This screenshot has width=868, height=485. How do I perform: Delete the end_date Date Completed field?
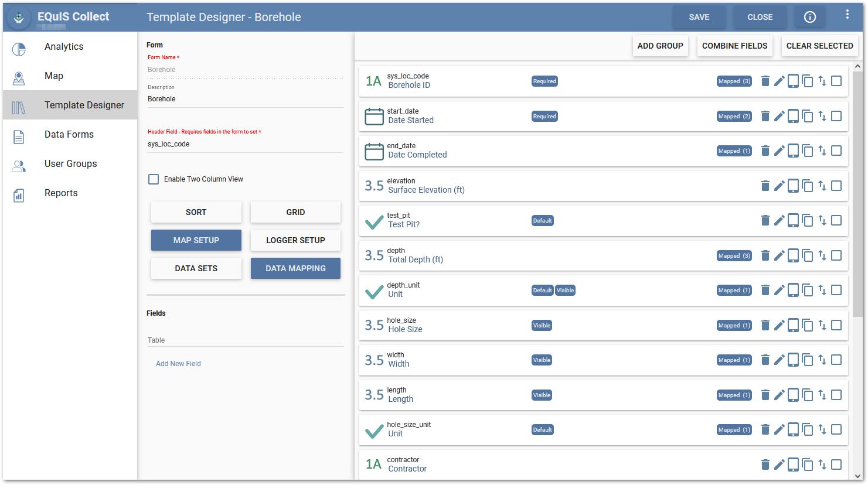[x=765, y=151]
